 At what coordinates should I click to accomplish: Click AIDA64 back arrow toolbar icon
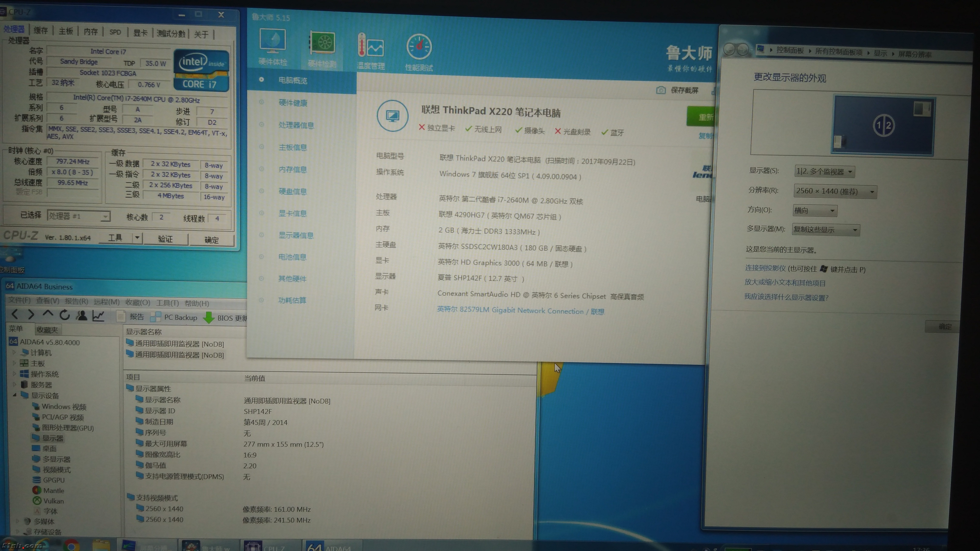(15, 314)
